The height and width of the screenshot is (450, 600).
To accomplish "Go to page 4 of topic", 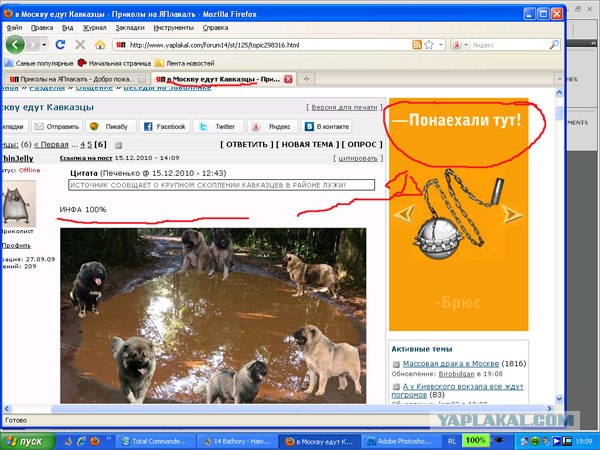I will [x=83, y=145].
